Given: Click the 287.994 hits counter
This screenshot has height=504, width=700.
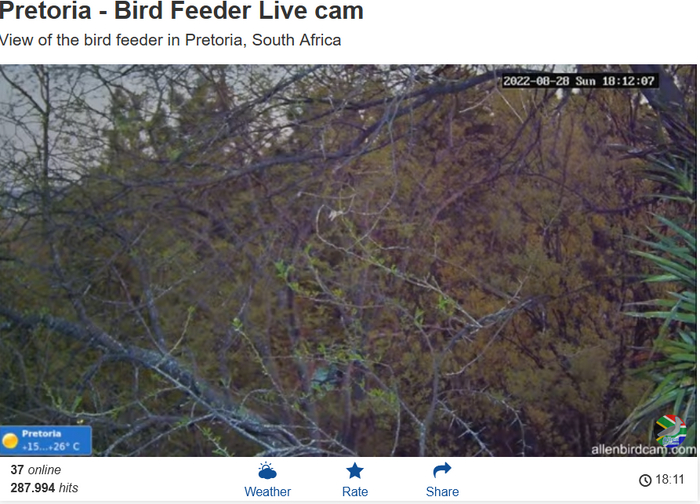Looking at the screenshot, I should 44,487.
